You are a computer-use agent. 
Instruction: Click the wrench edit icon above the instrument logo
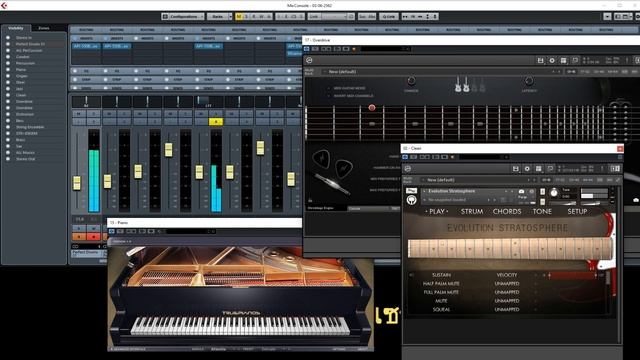tap(411, 191)
